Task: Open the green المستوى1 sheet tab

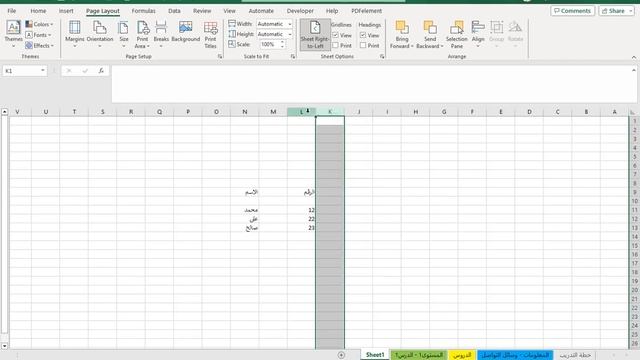Action: 419,355
